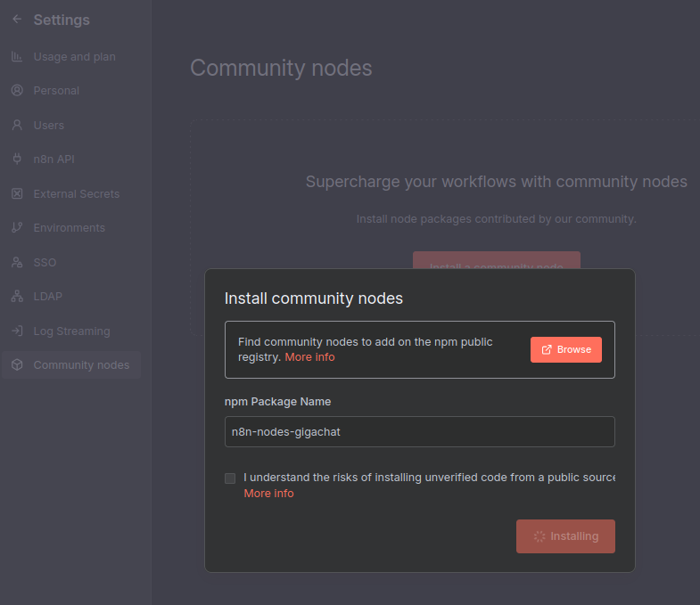
Task: Click the Environments branch icon
Action: 17,227
